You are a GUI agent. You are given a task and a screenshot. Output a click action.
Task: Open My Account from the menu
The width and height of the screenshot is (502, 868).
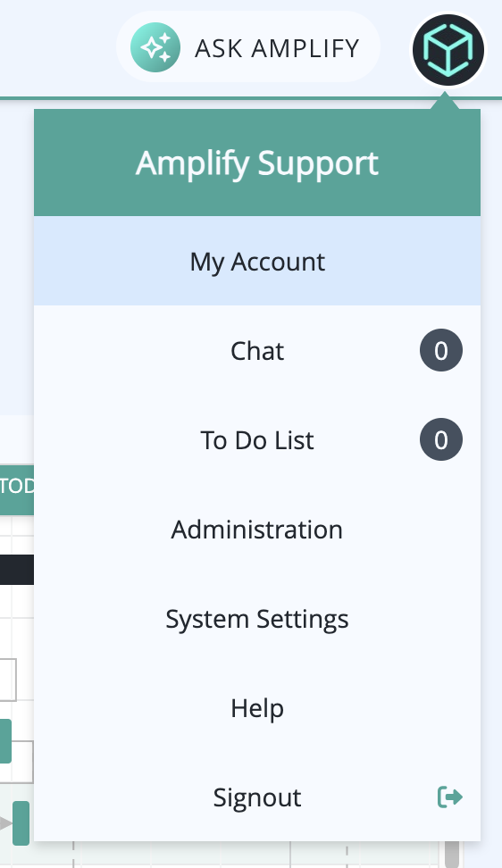pos(257,261)
